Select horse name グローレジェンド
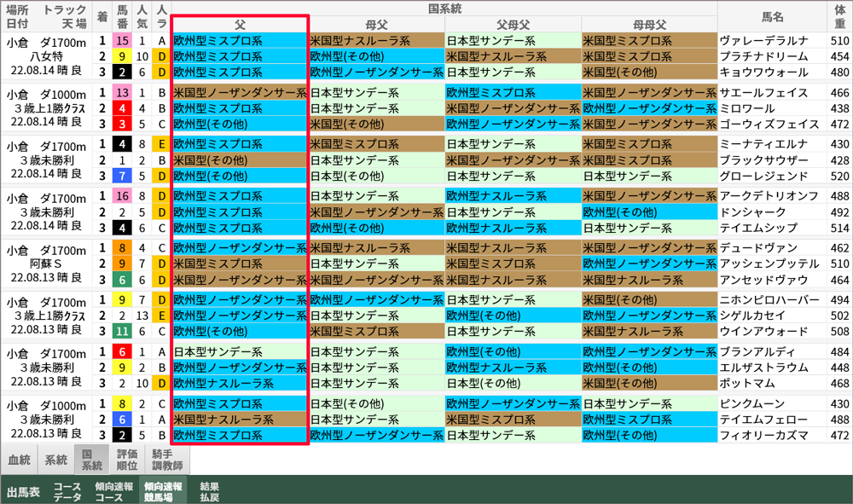The image size is (853, 504). click(763, 177)
